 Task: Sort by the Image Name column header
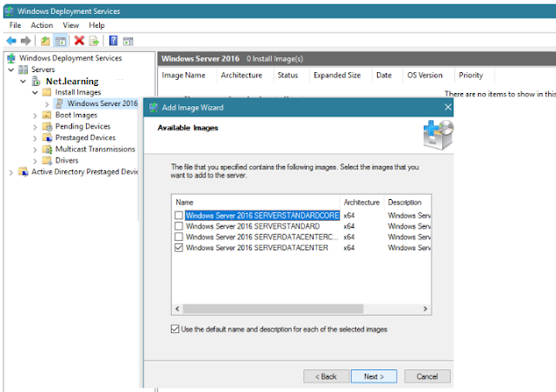coord(187,76)
